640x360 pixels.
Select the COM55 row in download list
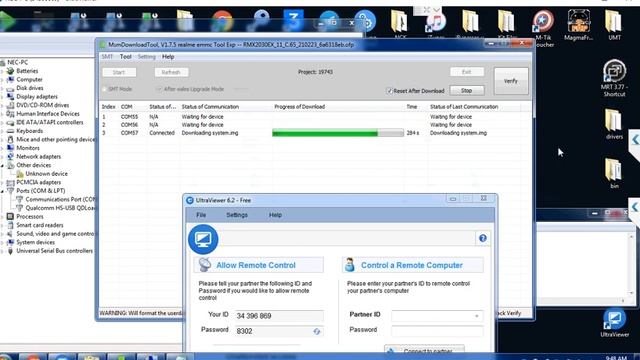tap(315, 117)
